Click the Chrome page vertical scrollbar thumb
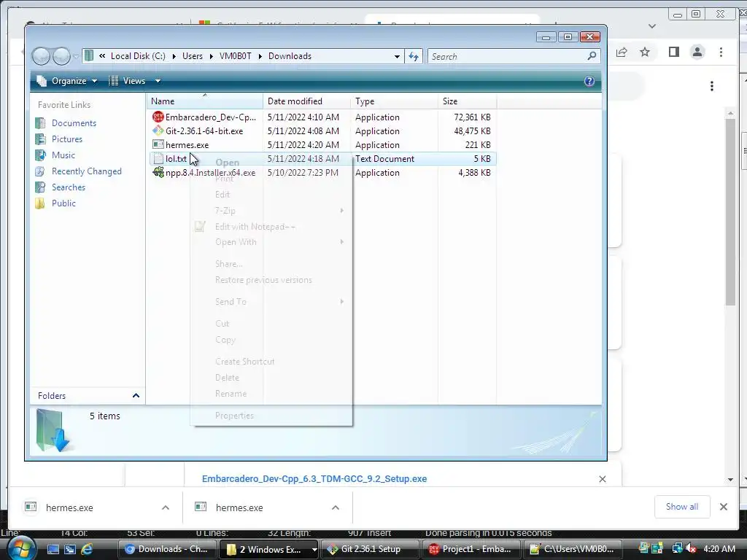 [730, 212]
